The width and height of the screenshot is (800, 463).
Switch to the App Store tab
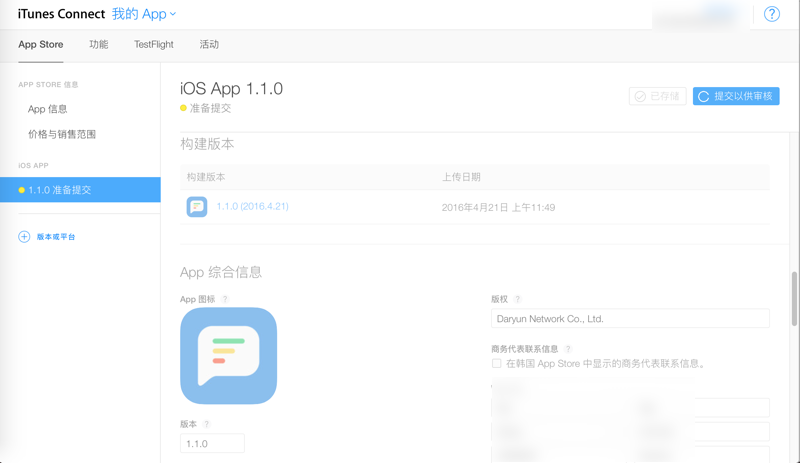pos(41,44)
